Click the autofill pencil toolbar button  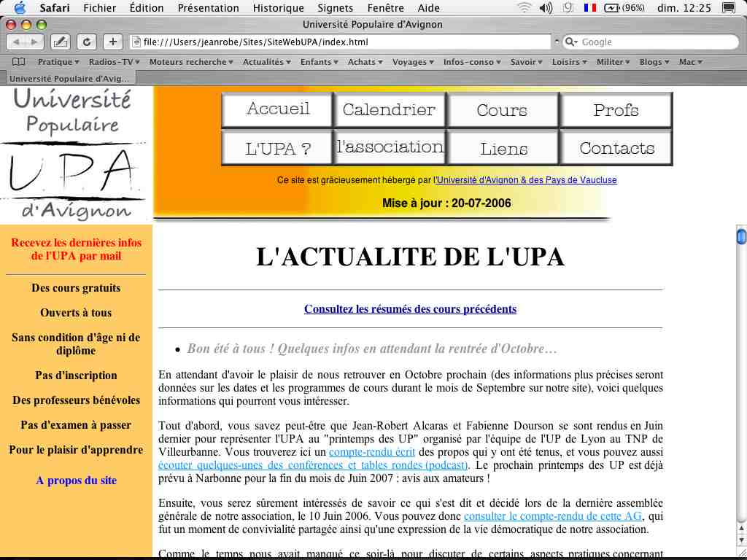[60, 42]
